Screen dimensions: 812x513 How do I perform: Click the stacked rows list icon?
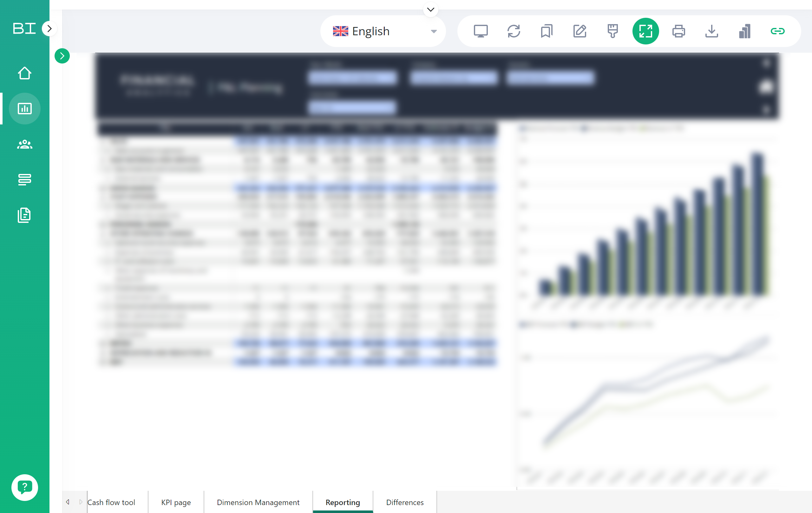coord(25,180)
